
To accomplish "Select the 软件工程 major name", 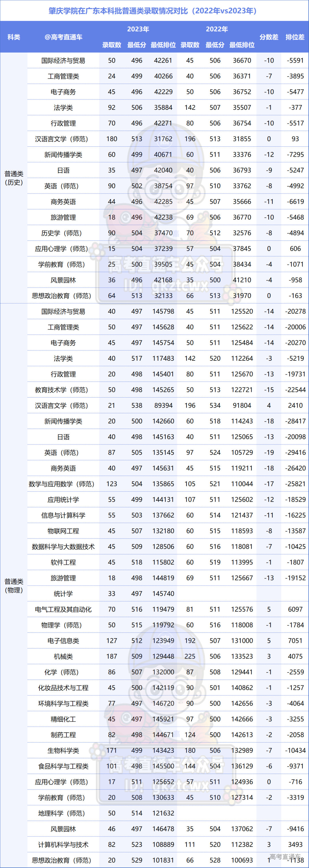I will click(x=63, y=562).
